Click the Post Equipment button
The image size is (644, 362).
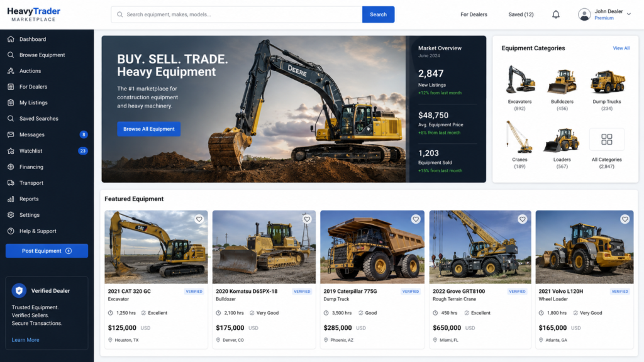click(x=47, y=251)
